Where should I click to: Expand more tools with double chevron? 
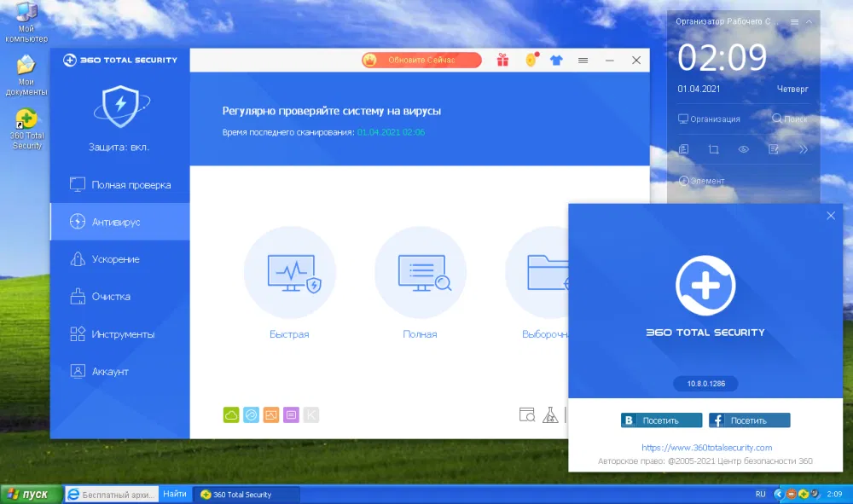pos(804,149)
